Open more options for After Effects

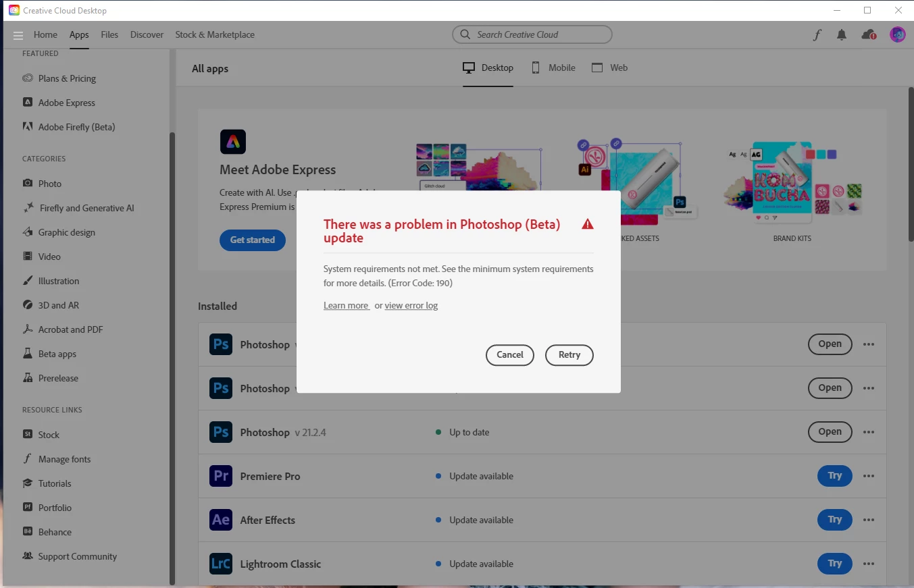pyautogui.click(x=869, y=520)
